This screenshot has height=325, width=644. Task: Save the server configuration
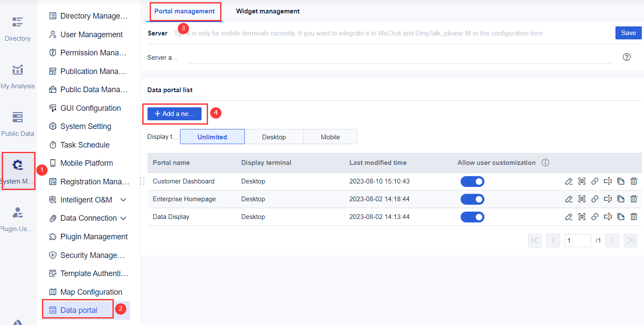point(628,33)
